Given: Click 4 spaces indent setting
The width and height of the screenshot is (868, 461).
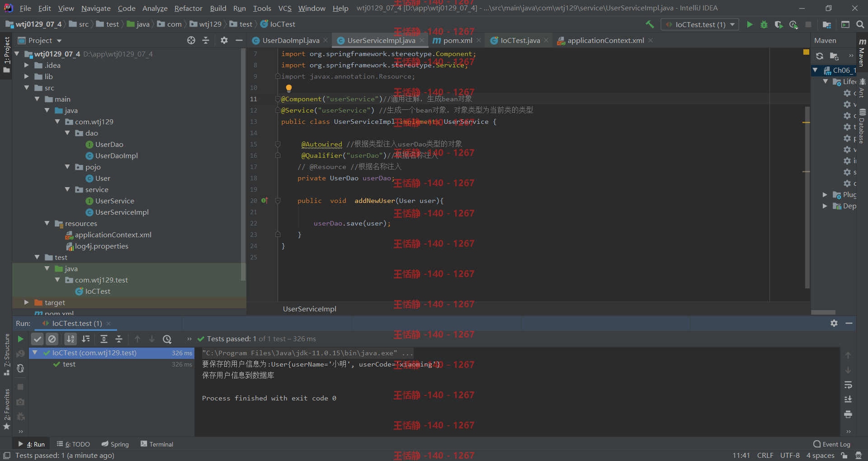Looking at the screenshot, I should [820, 456].
